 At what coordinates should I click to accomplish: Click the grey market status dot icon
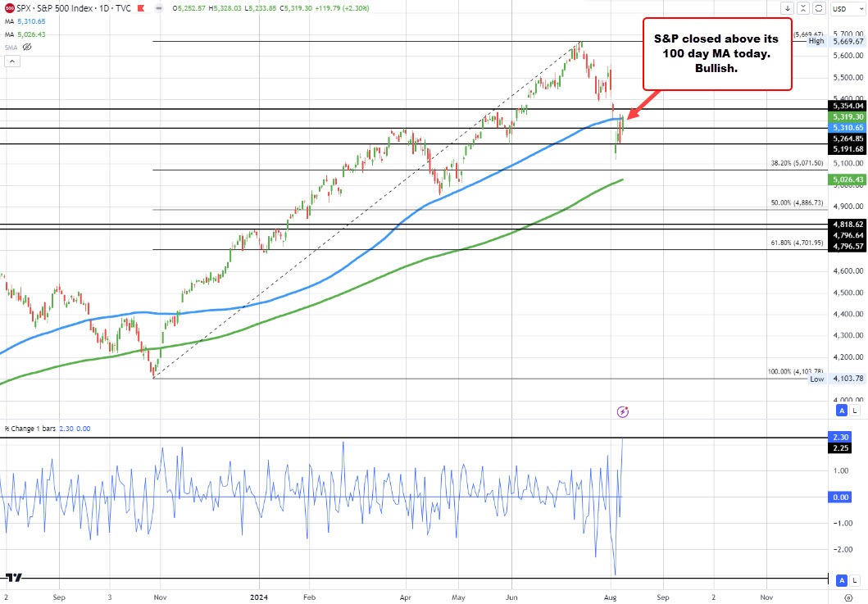157,8
